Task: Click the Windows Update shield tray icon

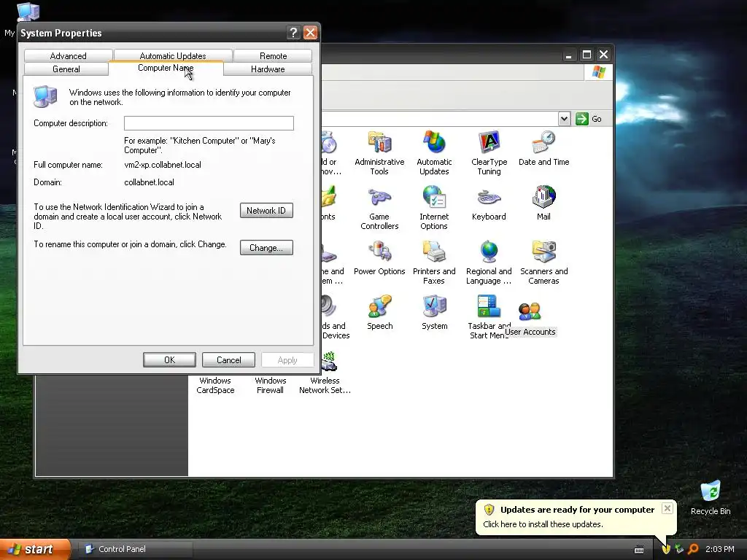Action: click(666, 549)
